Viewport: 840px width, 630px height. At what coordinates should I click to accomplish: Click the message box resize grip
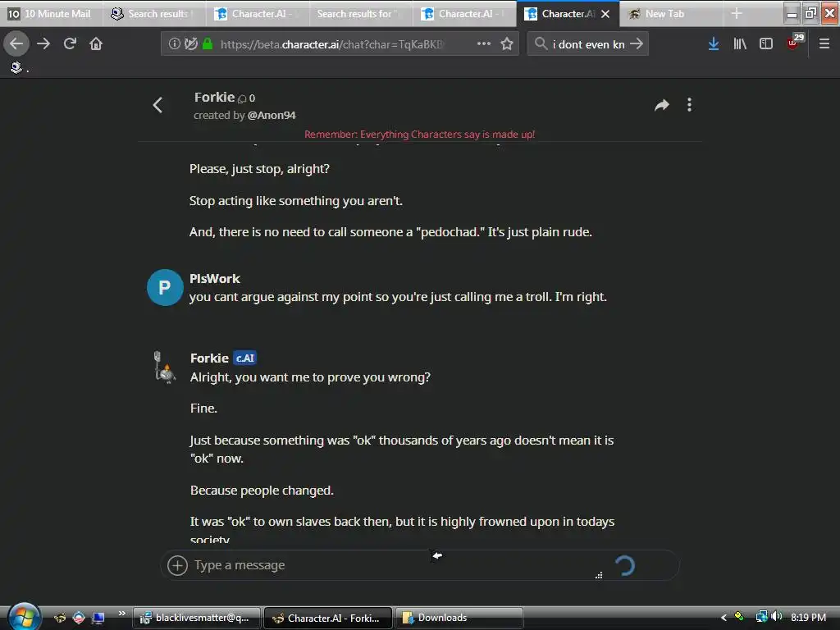tap(599, 575)
